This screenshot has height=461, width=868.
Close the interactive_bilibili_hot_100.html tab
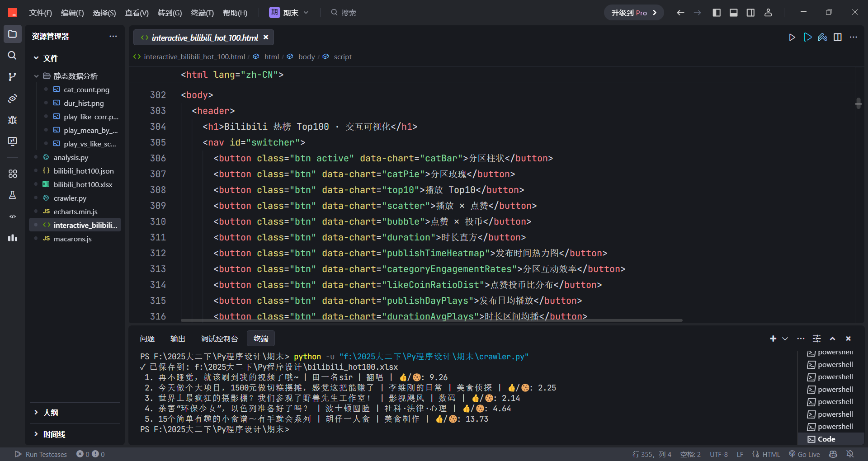[x=266, y=38]
